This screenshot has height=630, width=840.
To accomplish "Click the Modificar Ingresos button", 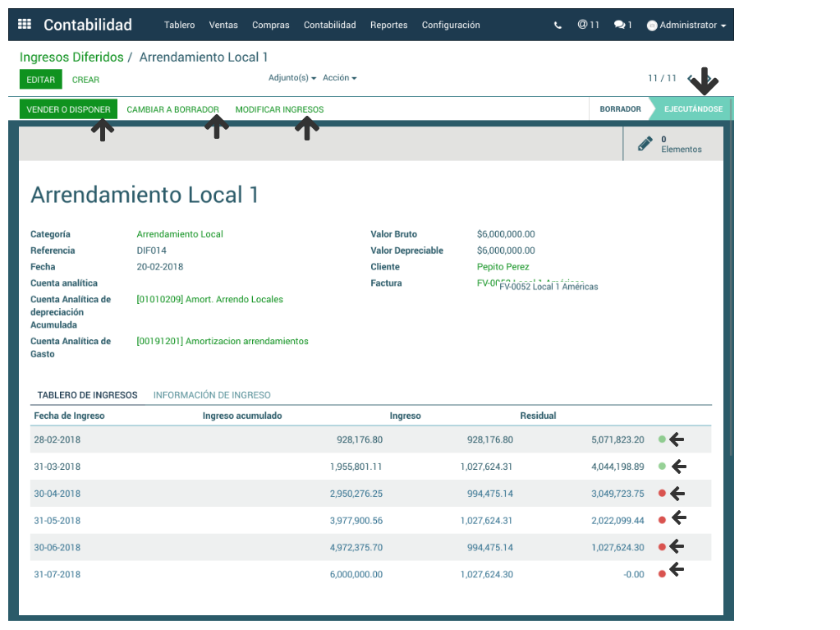I will click(279, 109).
